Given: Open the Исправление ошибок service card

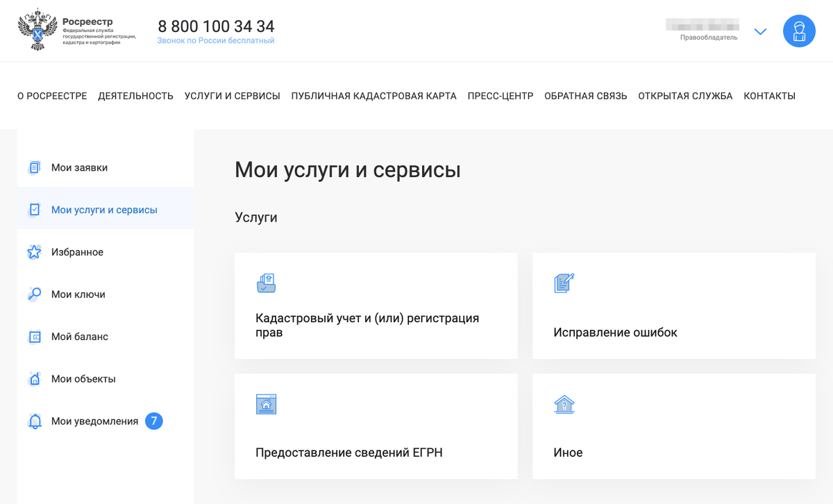Looking at the screenshot, I should (x=673, y=305).
